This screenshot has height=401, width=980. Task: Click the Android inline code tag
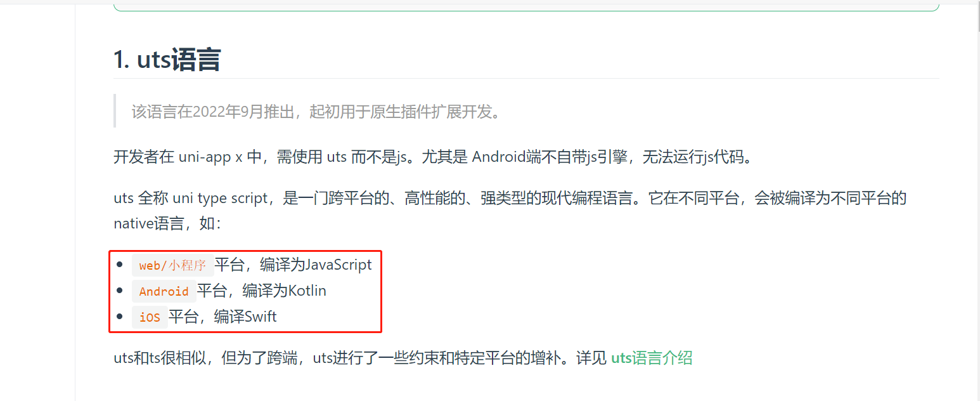164,291
